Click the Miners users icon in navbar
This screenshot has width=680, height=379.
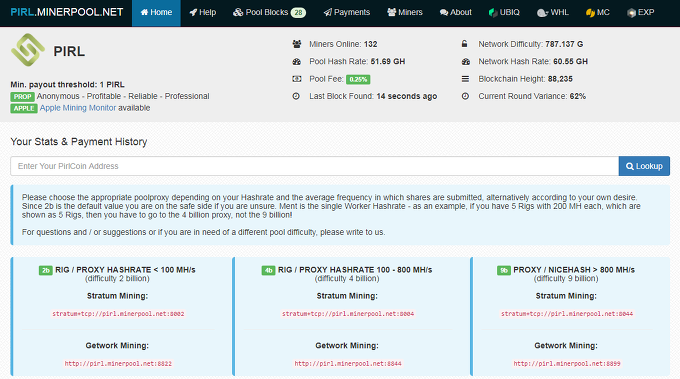392,13
